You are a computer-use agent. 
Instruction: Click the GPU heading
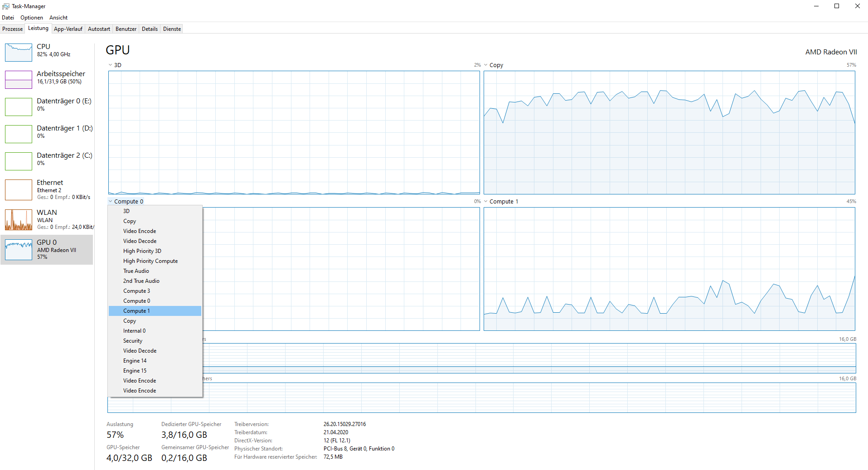point(118,50)
